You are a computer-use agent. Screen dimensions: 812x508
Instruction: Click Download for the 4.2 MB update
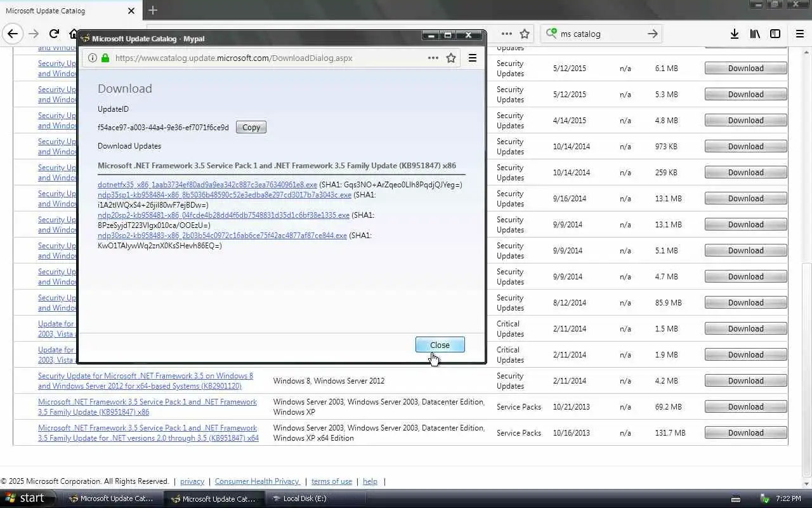[746, 380]
